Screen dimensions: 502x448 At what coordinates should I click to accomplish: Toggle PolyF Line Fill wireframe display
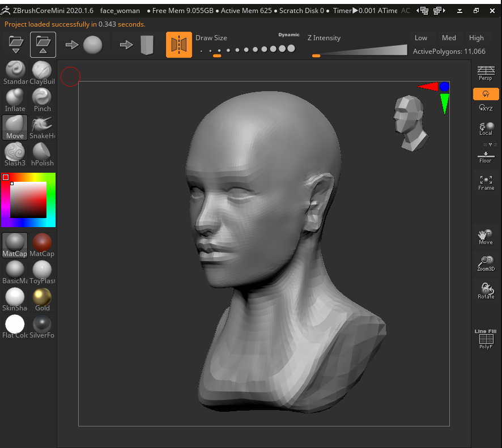tap(486, 339)
